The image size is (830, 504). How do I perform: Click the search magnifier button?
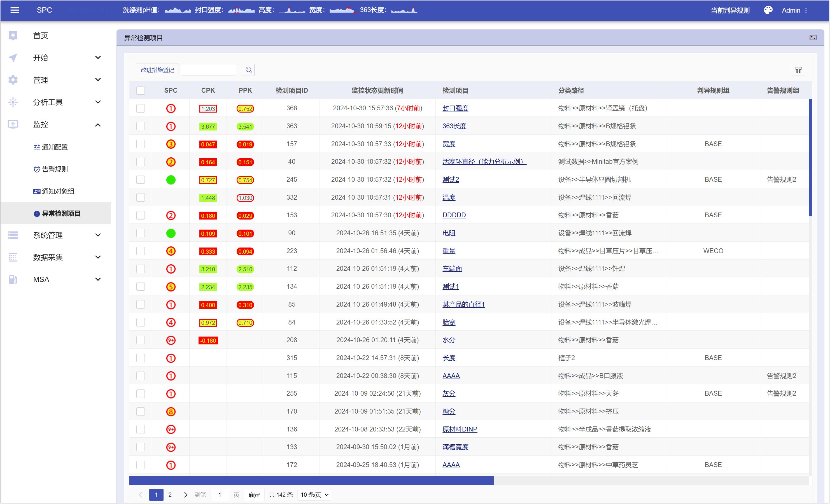coord(249,70)
